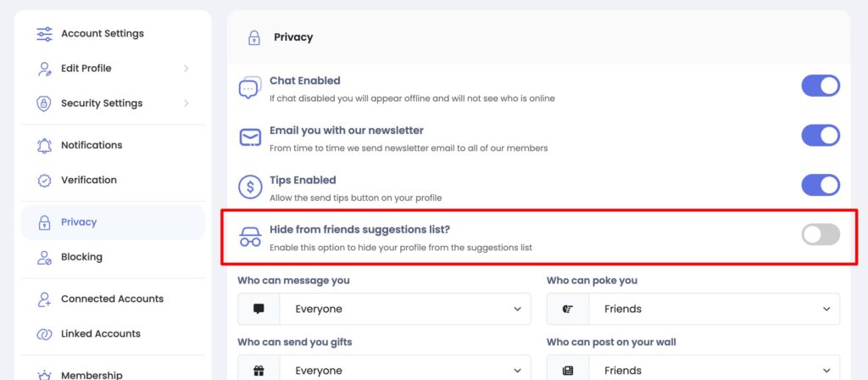
Task: Click the Connected Accounts person-plus icon
Action: (x=44, y=299)
